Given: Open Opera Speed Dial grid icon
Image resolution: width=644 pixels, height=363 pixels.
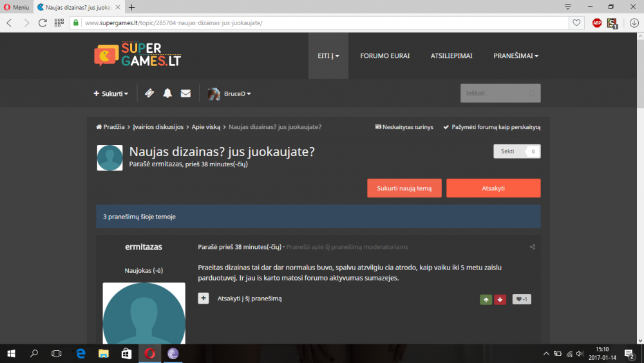Looking at the screenshot, I should (59, 23).
